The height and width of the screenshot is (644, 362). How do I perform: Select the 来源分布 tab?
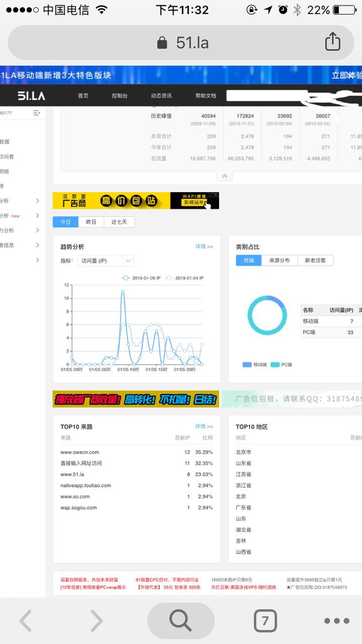click(279, 260)
